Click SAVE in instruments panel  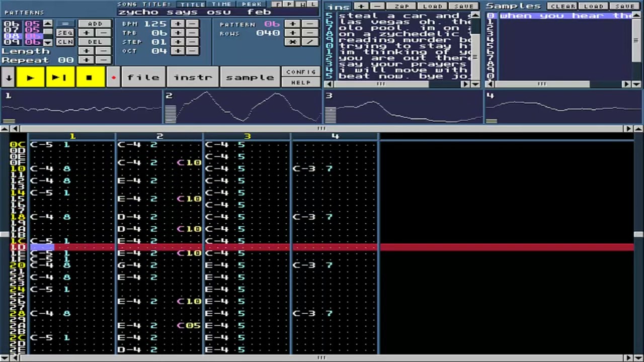(463, 6)
